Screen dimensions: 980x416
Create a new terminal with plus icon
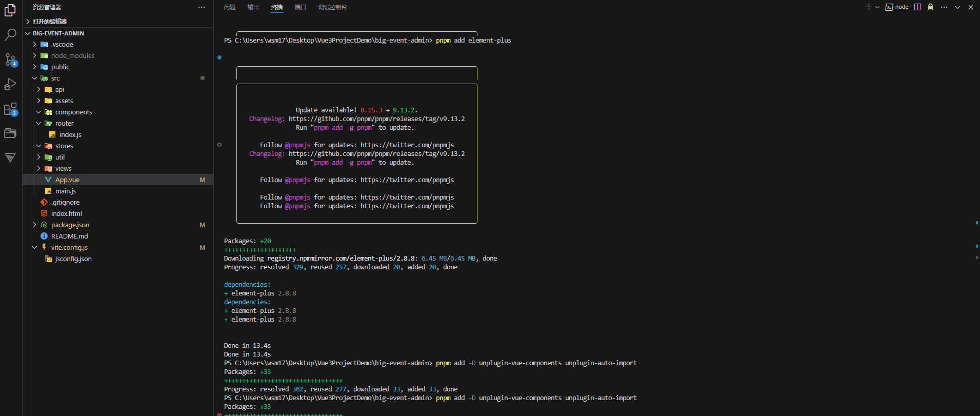click(x=869, y=7)
